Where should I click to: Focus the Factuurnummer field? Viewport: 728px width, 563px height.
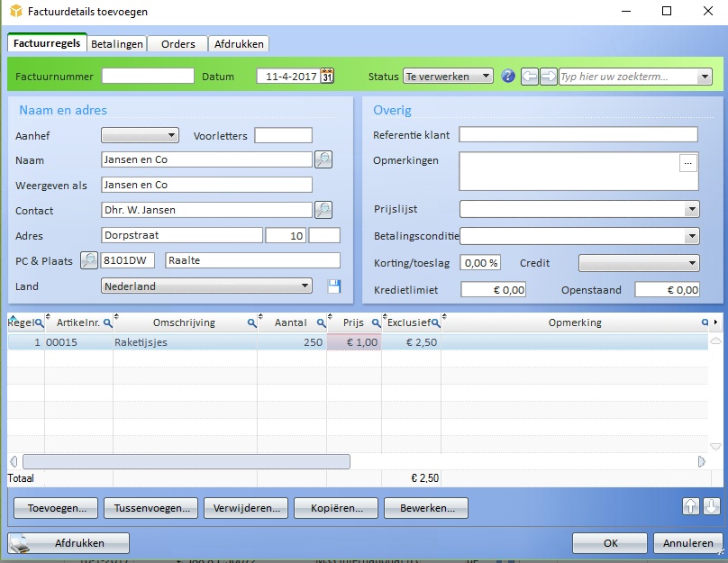click(148, 77)
